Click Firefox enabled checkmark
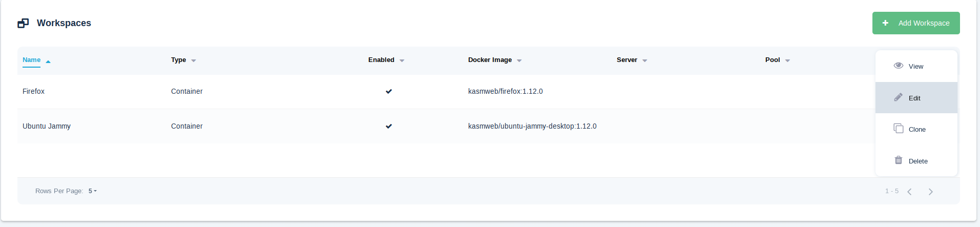980x227 pixels. (389, 91)
